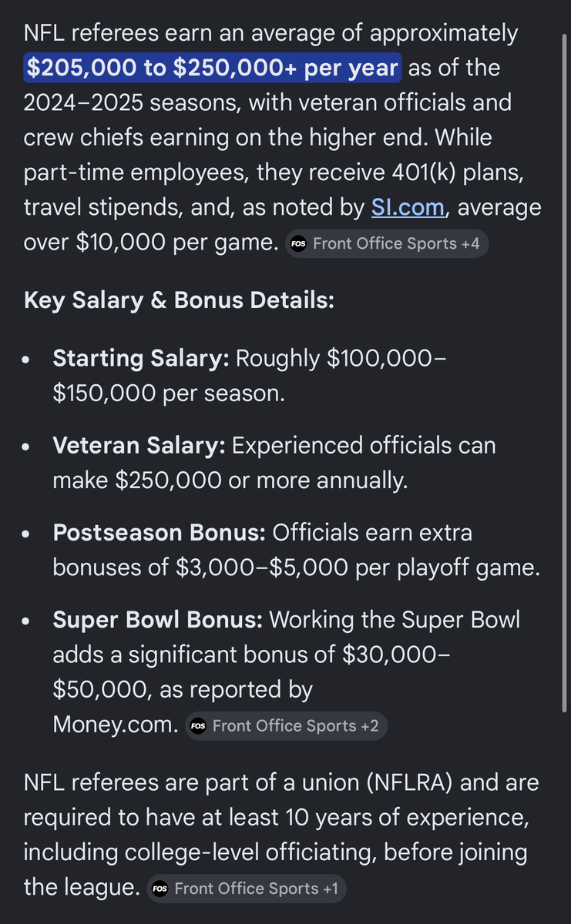Click the FOS logo icon in the +4 chip
This screenshot has width=571, height=924.
tap(298, 244)
